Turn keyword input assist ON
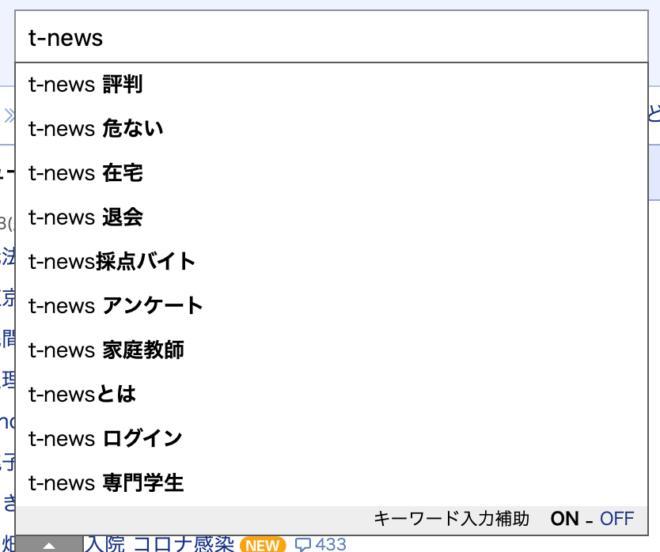Viewport: 660px width, 552px height. pos(564,518)
